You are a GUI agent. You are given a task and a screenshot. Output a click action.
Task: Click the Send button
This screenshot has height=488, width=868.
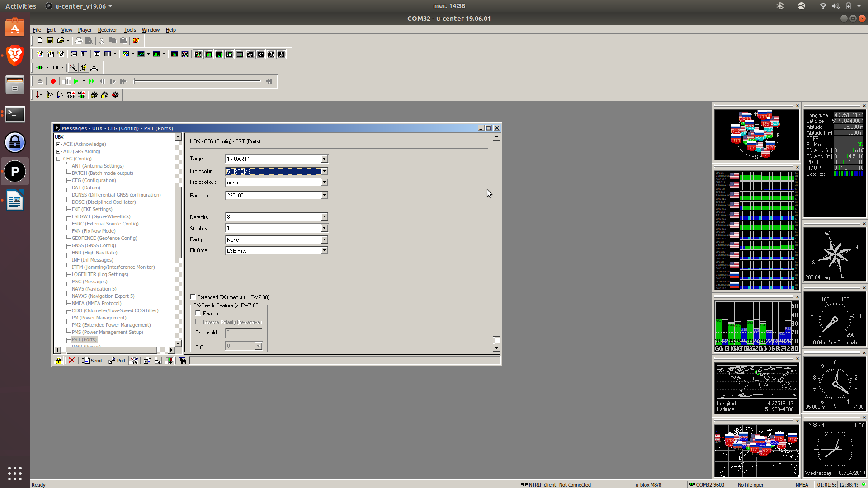tap(92, 361)
